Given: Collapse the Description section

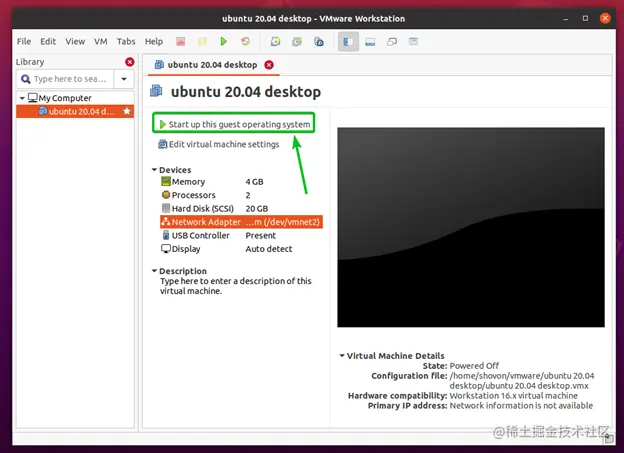Looking at the screenshot, I should (154, 271).
